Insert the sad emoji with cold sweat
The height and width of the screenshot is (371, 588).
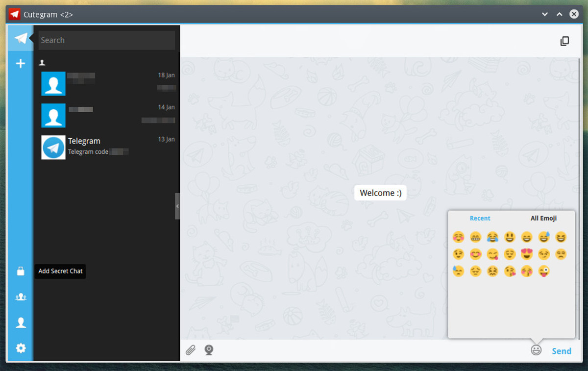coord(458,271)
